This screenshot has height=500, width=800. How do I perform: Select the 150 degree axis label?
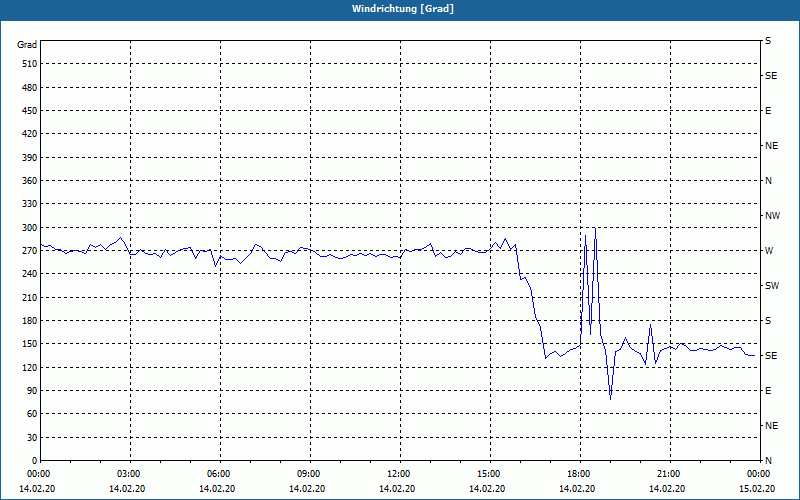(30, 344)
